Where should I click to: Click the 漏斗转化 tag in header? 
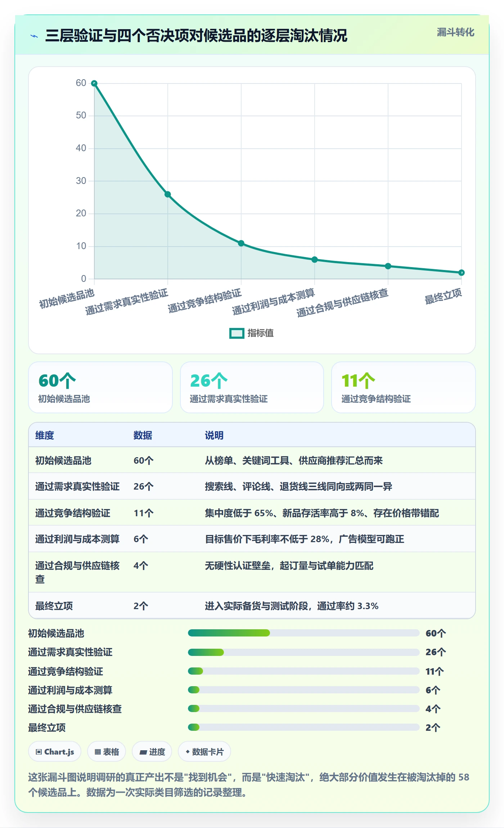(455, 32)
